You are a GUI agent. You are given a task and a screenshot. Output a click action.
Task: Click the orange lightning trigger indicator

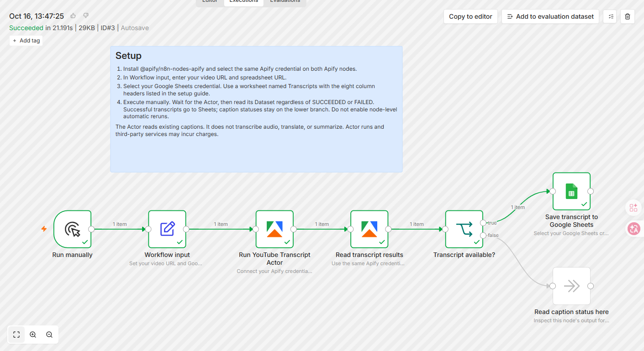(x=44, y=229)
